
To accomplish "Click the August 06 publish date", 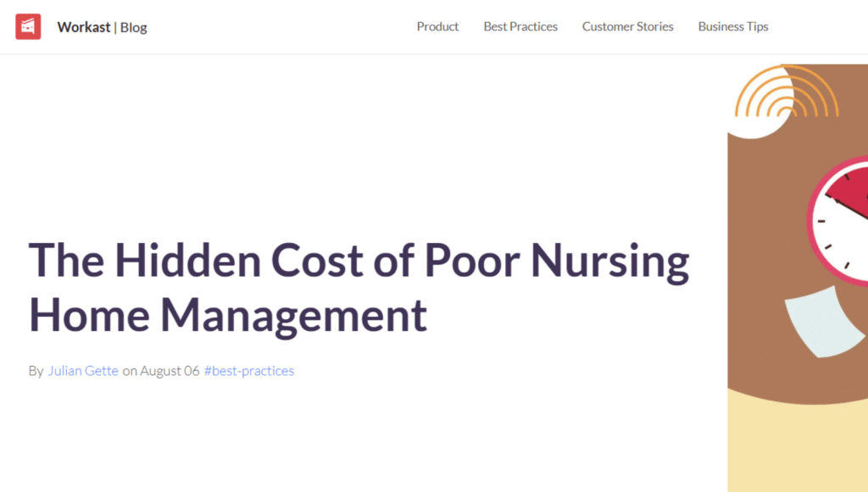I will 170,371.
